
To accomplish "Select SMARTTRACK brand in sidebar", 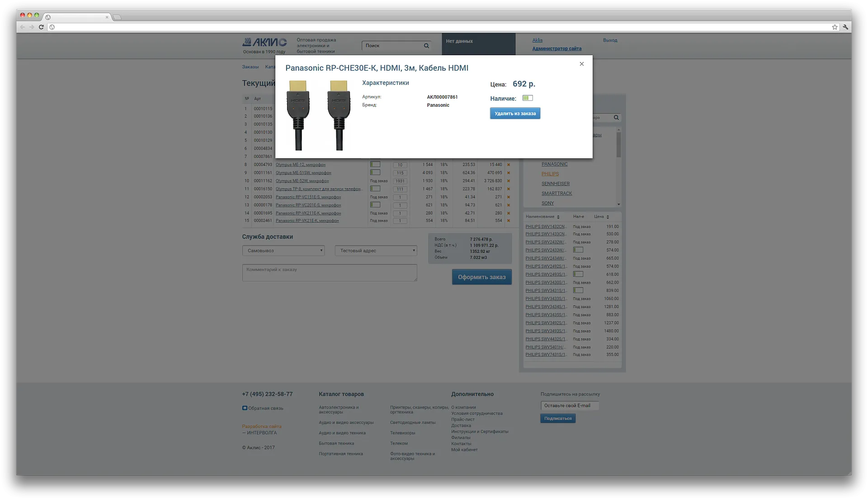I will 557,194.
